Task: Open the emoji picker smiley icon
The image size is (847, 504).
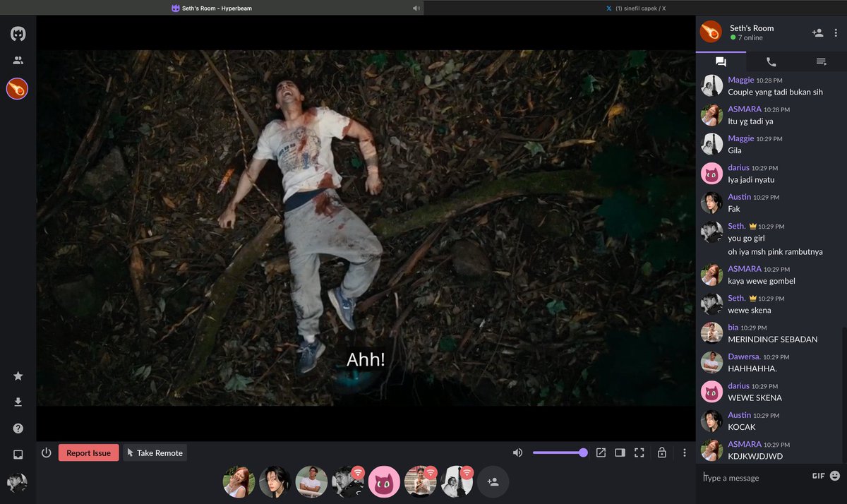Action: (x=835, y=476)
